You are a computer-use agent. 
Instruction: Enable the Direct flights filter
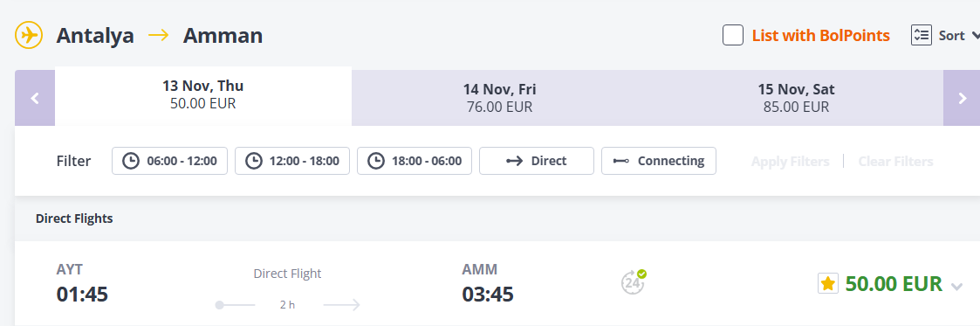click(x=536, y=161)
